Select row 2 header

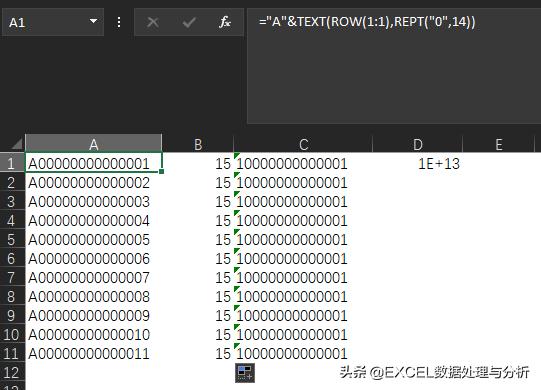pos(12,182)
